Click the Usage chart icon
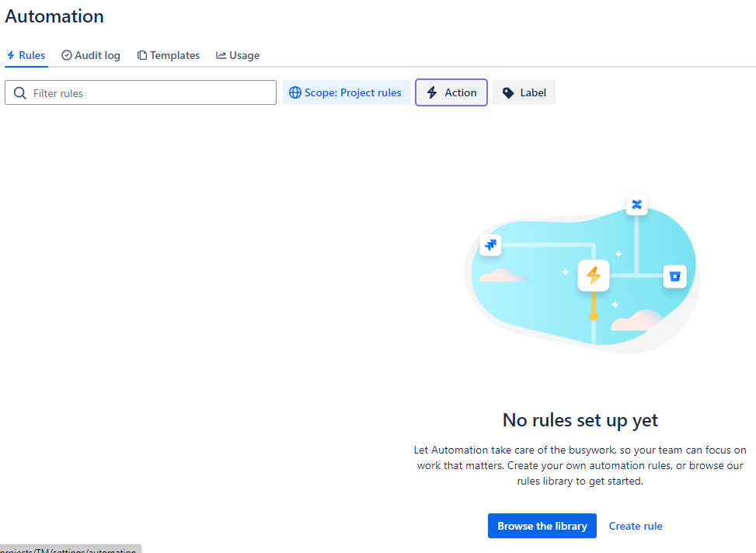756x553 pixels. click(x=220, y=54)
